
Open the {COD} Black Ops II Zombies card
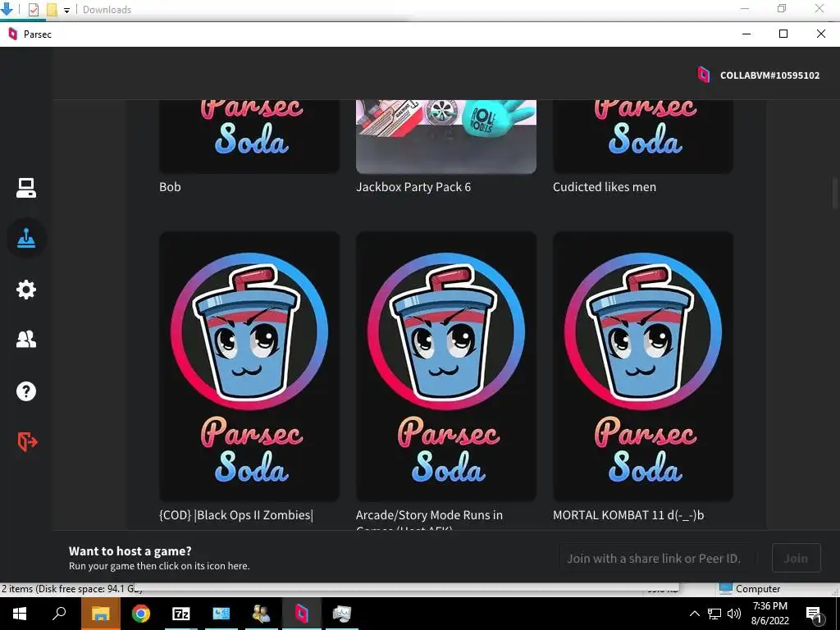coord(249,367)
